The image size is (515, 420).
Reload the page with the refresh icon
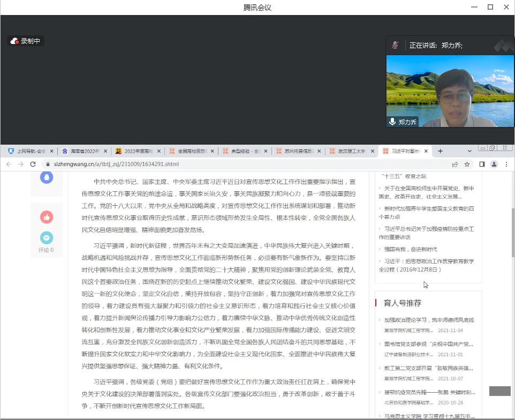(33, 164)
